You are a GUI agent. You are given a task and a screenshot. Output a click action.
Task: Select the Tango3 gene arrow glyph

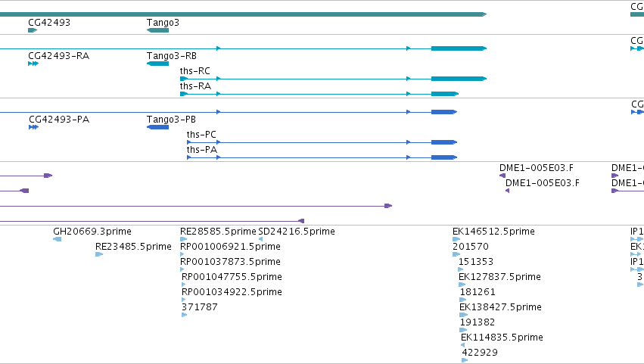[x=157, y=30]
